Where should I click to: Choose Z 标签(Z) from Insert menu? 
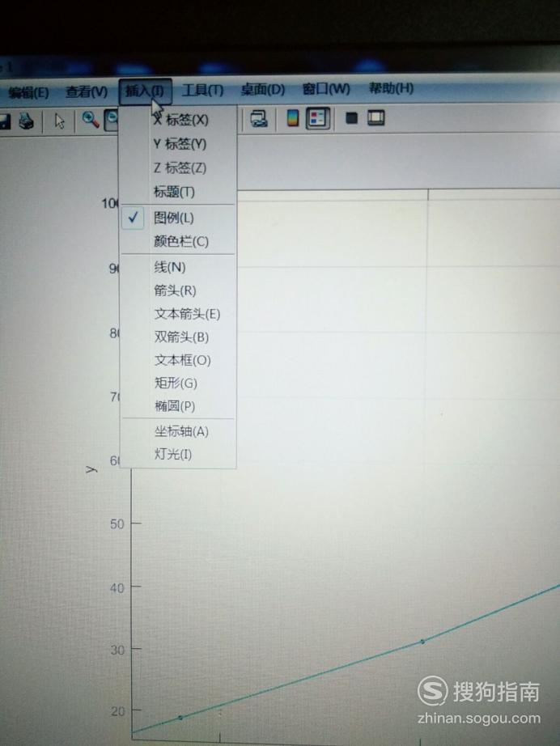click(177, 168)
